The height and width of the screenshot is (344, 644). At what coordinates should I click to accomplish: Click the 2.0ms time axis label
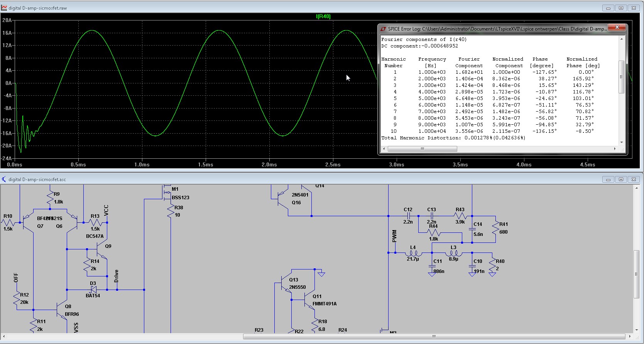[x=269, y=164]
